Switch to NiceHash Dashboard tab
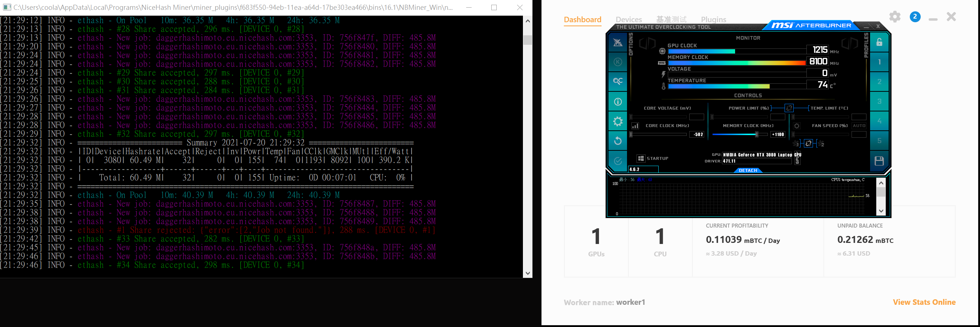 coord(583,19)
